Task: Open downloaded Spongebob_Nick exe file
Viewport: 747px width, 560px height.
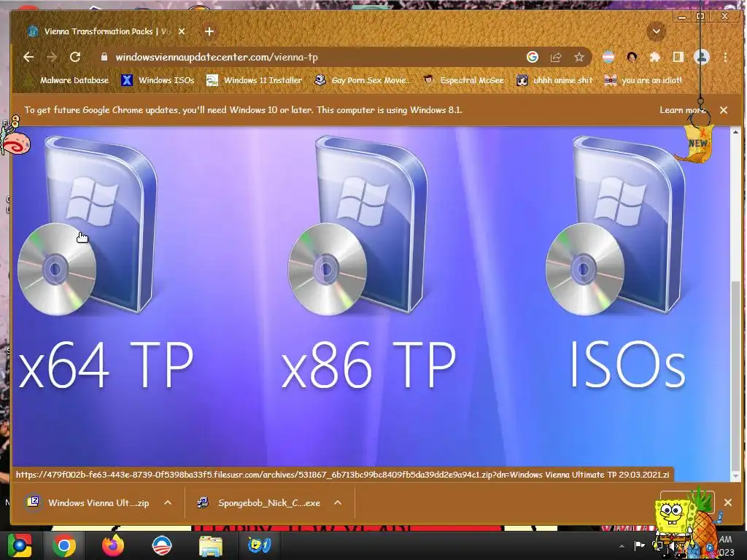Action: [259, 503]
